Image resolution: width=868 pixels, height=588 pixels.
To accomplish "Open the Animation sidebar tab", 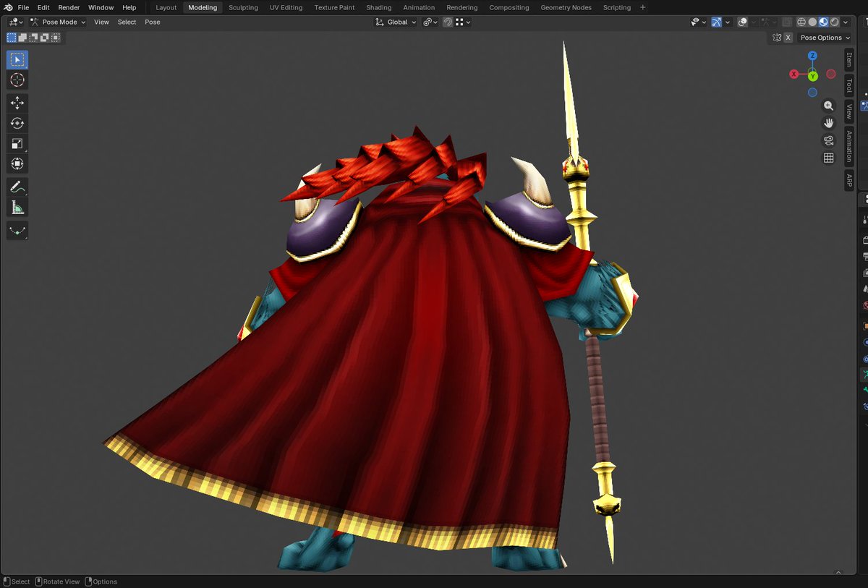I will (x=848, y=146).
